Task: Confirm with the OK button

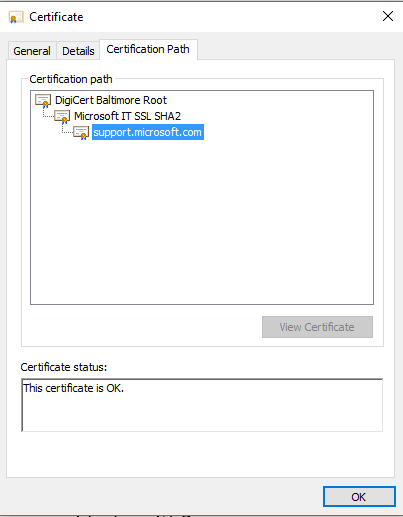Action: 359,497
